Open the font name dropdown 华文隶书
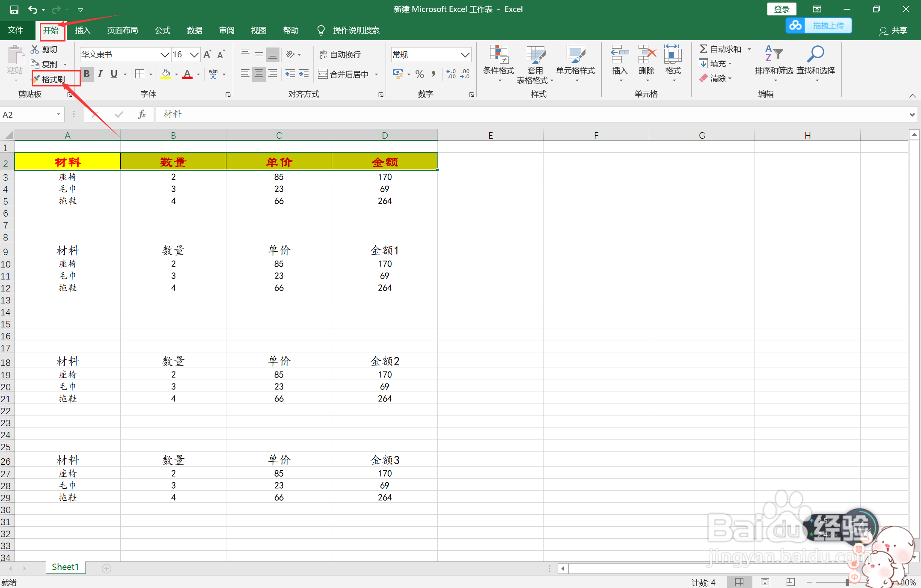This screenshot has width=921, height=588. click(164, 55)
